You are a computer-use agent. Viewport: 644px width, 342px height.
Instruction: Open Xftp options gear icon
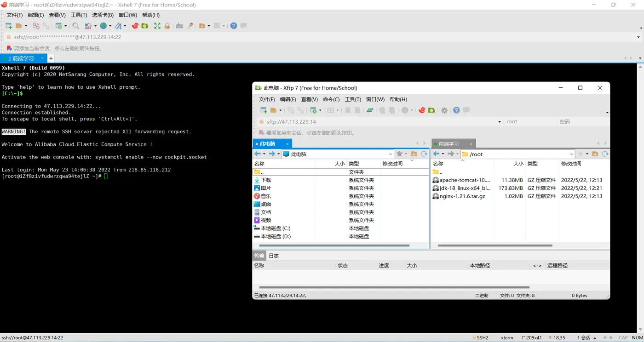(444, 110)
